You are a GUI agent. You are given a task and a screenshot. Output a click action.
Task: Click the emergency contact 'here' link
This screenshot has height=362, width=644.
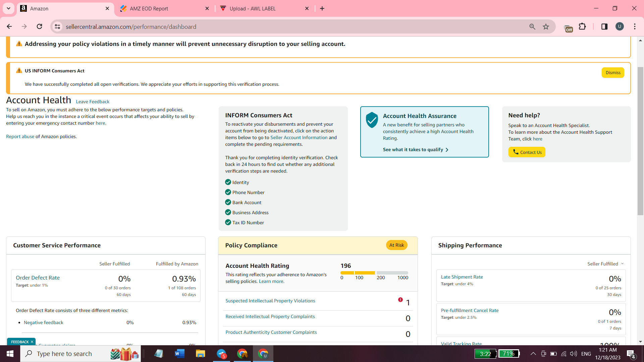click(100, 123)
